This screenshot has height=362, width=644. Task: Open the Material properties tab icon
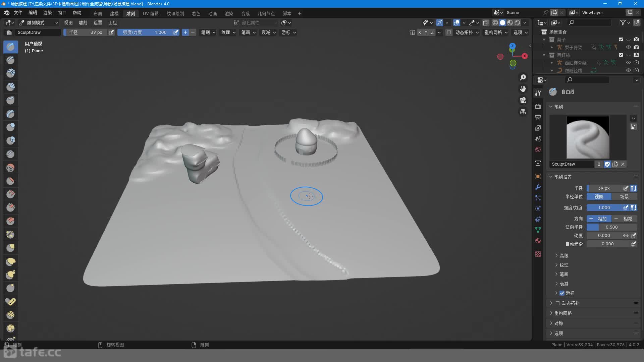coord(538,241)
